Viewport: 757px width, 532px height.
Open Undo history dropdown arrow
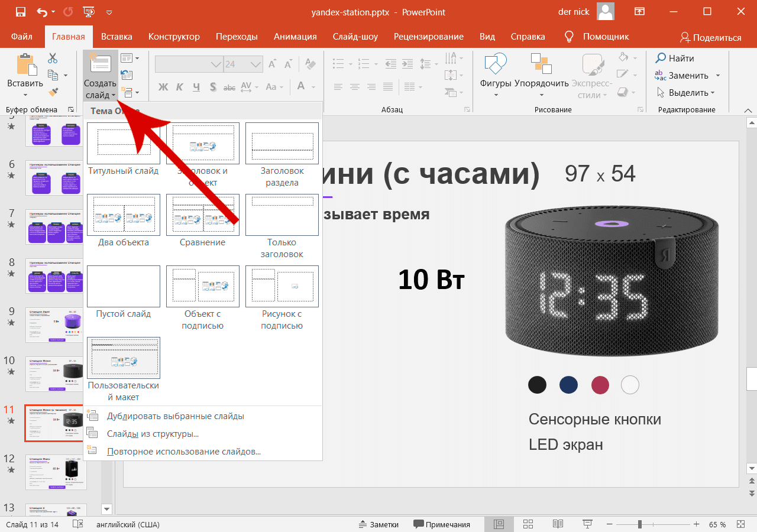pos(54,12)
